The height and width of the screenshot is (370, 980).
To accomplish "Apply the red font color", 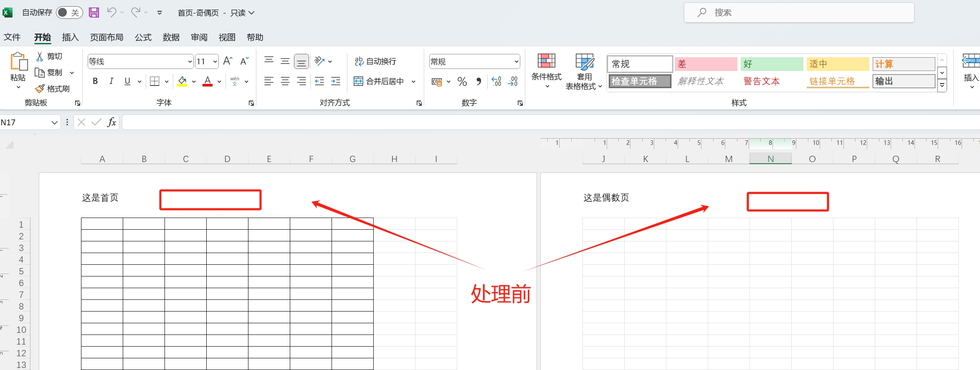I will (x=208, y=81).
